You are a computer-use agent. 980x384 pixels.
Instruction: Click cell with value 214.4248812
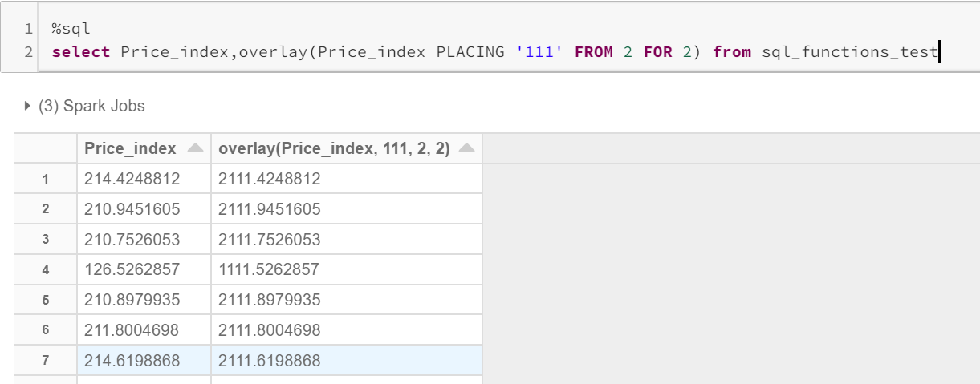132,179
